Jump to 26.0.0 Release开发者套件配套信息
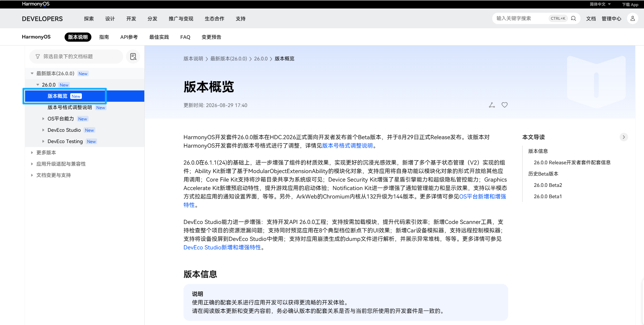644x325 pixels. tap(572, 162)
